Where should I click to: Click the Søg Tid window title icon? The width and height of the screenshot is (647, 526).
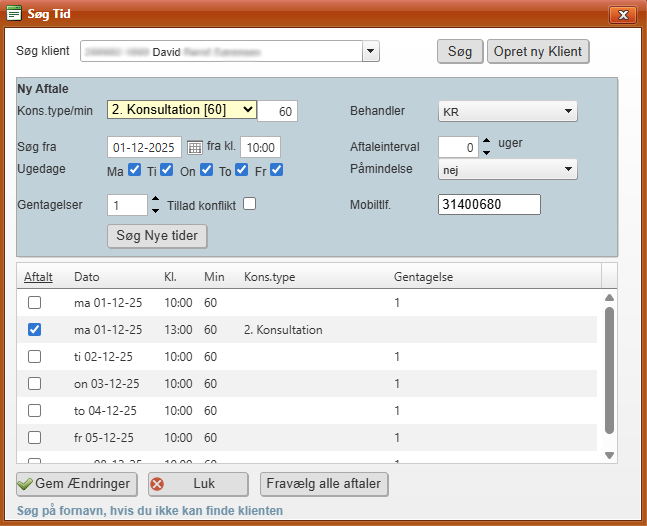pyautogui.click(x=14, y=15)
